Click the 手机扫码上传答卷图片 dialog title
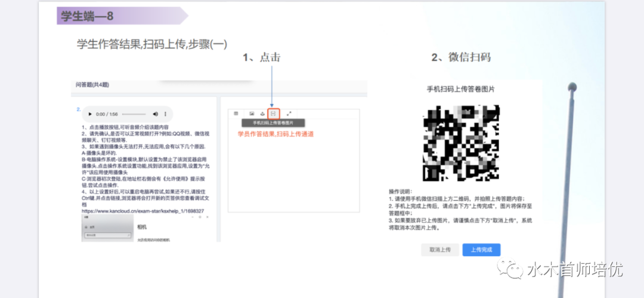This screenshot has height=298, width=644. (x=460, y=90)
